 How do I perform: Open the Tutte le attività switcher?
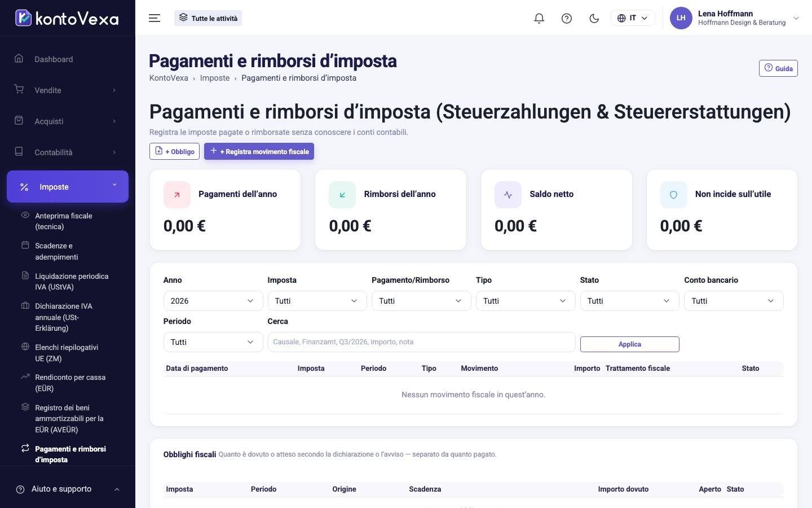coord(208,18)
